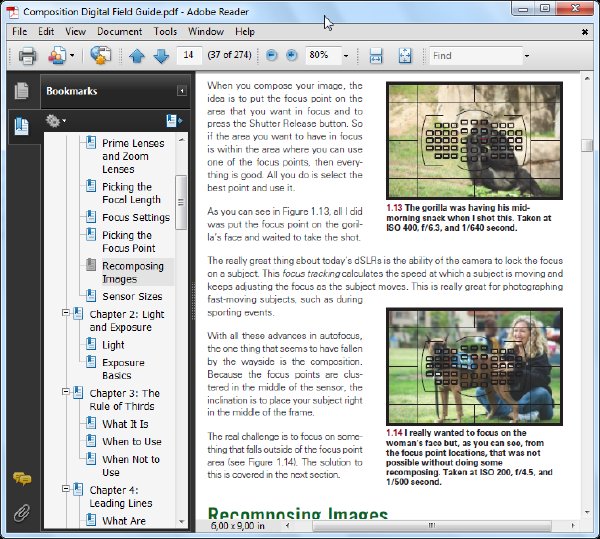Screen dimensions: 600x539
Task: Open the Document menu
Action: 119,31
